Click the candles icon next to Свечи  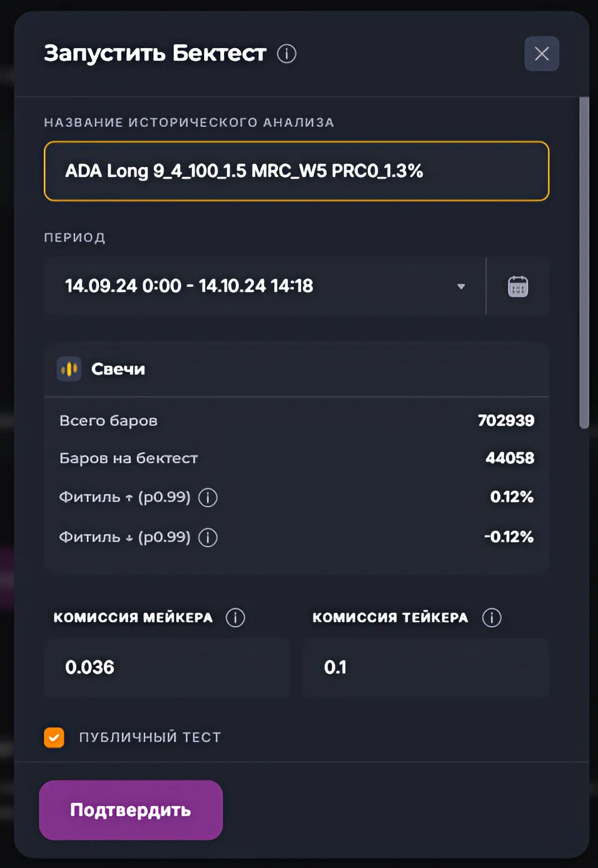point(69,368)
